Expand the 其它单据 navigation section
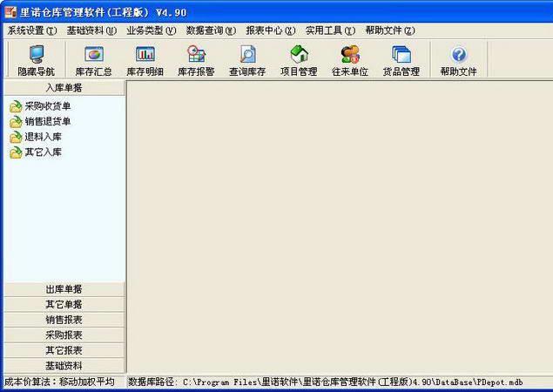This screenshot has height=392, width=553. pos(64,305)
